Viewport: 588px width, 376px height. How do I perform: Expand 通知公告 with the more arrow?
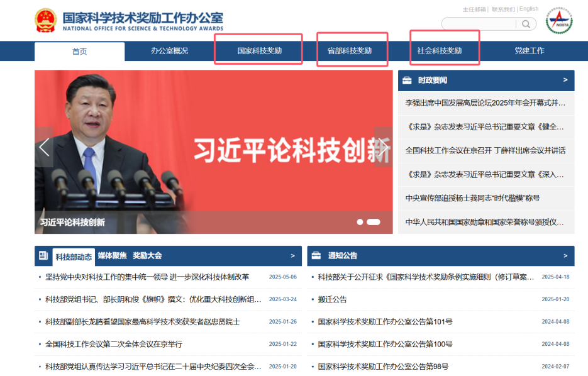[x=565, y=256]
